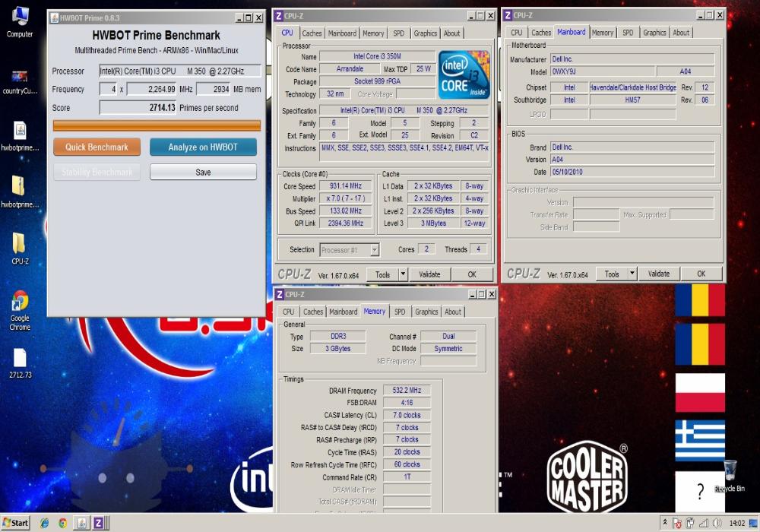Screen dimensions: 760x532
Task: Open Memory tab in the top-right CPU-Z window
Action: point(603,33)
